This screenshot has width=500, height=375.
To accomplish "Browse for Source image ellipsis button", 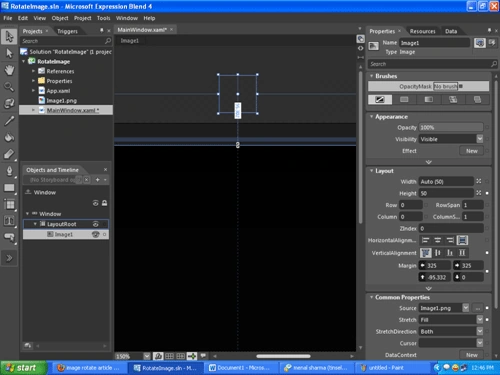I will (x=478, y=308).
